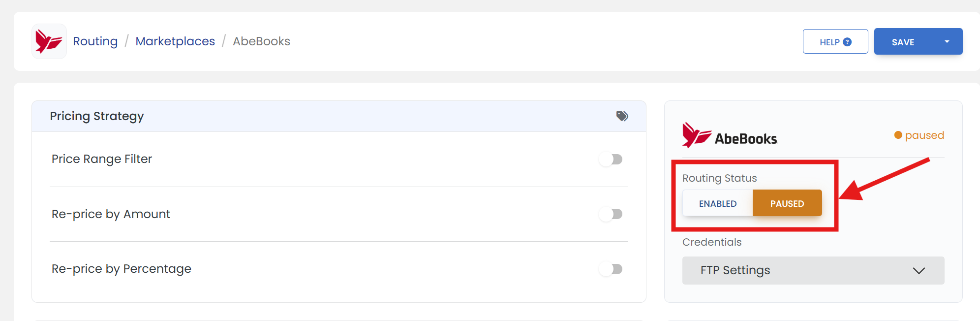Select the PAUSED routing status option

click(x=787, y=203)
